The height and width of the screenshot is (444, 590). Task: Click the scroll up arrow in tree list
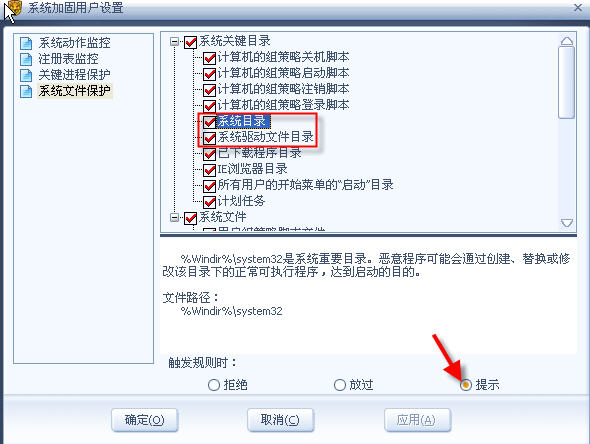tap(567, 41)
